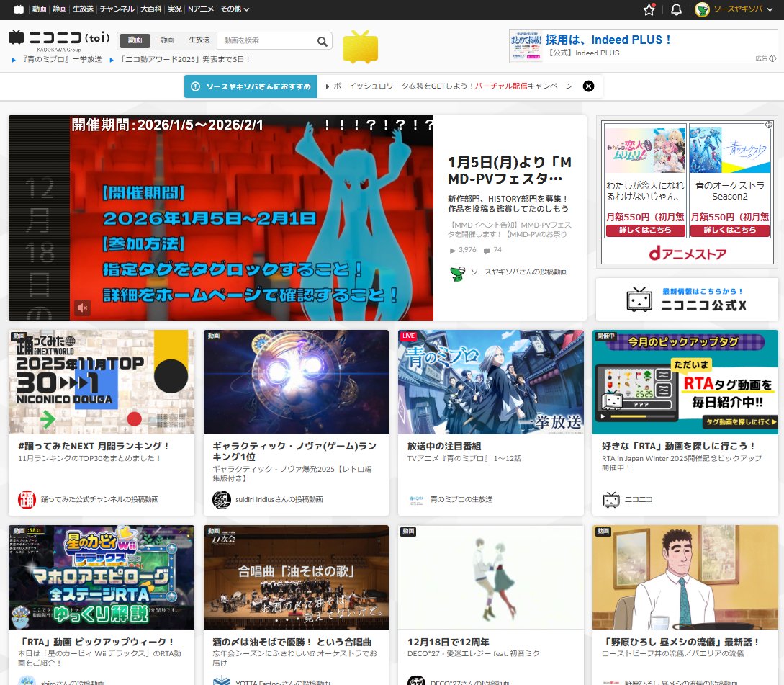Open the 今月のピックアップタグ RTA thumbnail
Viewport: 784px width, 685px height.
click(x=685, y=382)
